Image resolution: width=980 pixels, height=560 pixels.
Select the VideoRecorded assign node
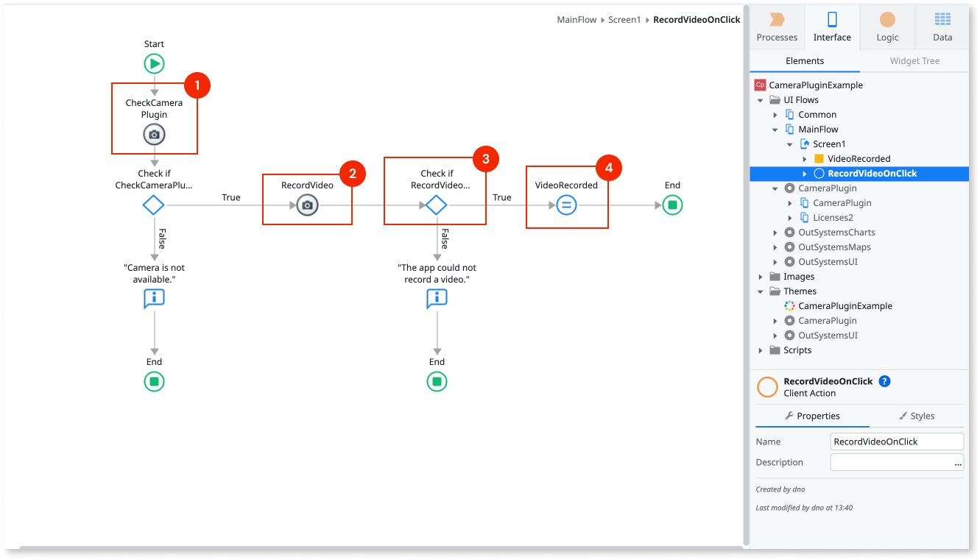point(566,205)
